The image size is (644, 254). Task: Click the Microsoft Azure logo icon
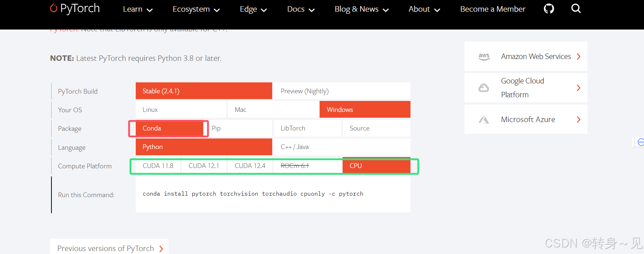pos(484,120)
